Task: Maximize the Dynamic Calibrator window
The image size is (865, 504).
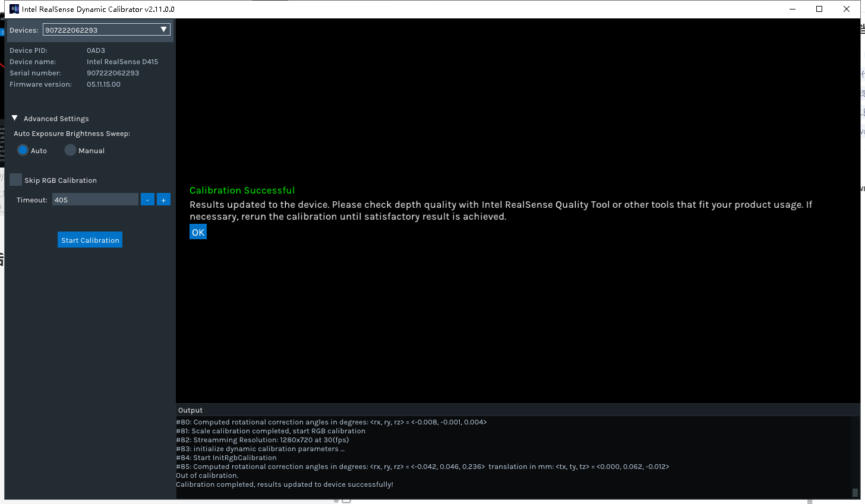Action: 819,9
